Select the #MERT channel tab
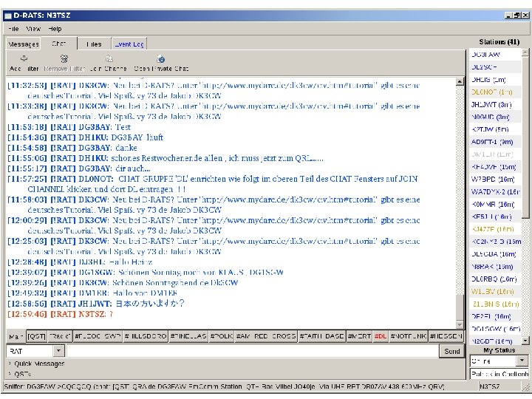 point(359,337)
